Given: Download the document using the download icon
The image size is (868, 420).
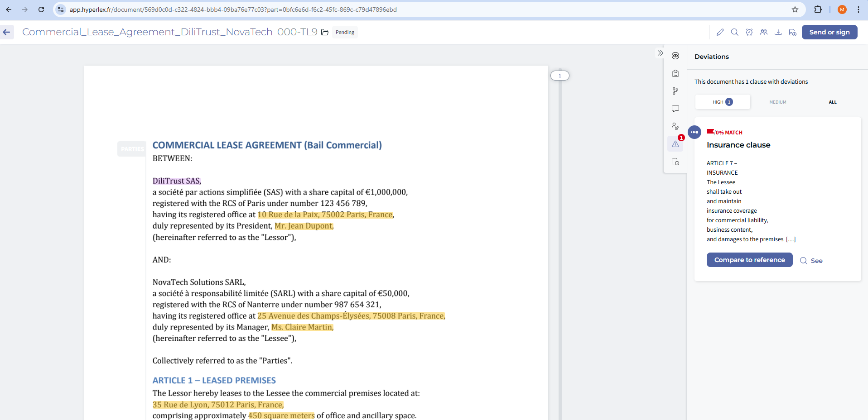Looking at the screenshot, I should [778, 32].
